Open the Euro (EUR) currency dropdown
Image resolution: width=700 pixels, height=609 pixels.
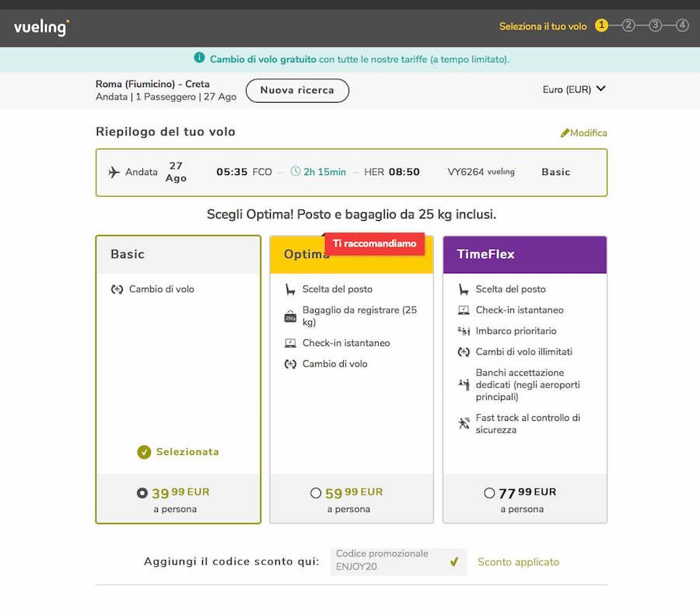point(574,89)
